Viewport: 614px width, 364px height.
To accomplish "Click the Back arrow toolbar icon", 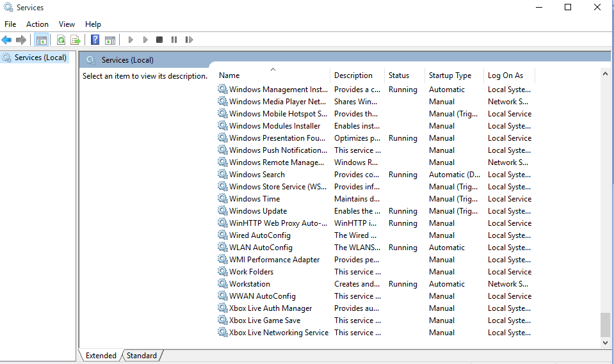I will tap(6, 40).
